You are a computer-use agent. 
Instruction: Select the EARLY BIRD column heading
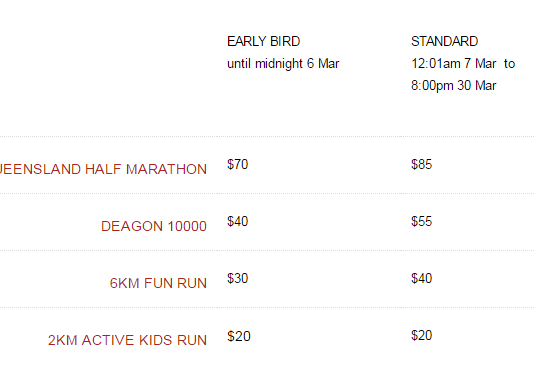tap(264, 41)
